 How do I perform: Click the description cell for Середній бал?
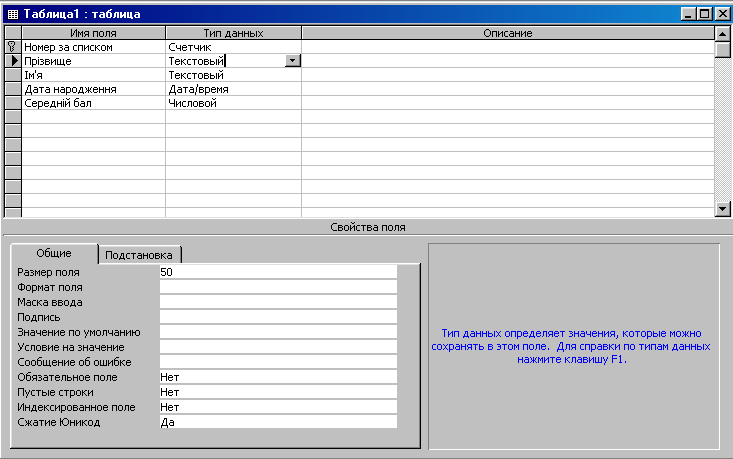[x=508, y=103]
